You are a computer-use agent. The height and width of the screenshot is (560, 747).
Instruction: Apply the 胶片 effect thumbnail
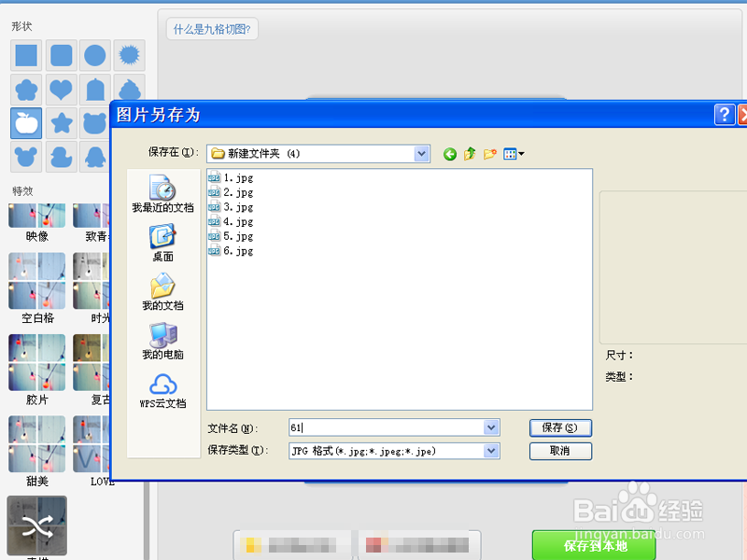pos(36,362)
